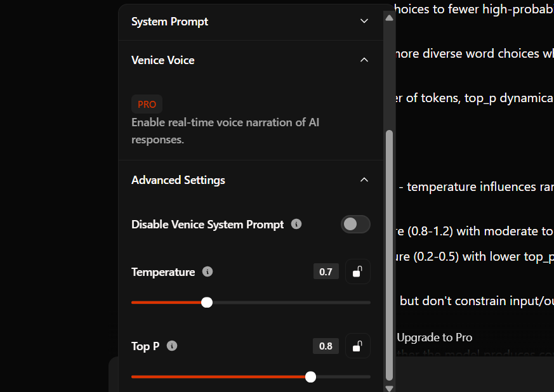Viewport: 554px width, 392px height.
Task: Click the red PRO badge
Action: coord(147,104)
